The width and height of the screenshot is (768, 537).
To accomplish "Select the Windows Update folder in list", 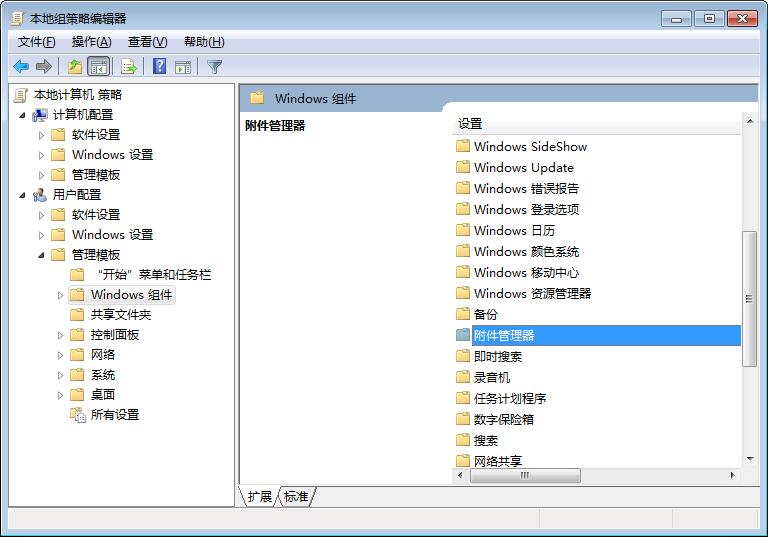I will pos(523,168).
